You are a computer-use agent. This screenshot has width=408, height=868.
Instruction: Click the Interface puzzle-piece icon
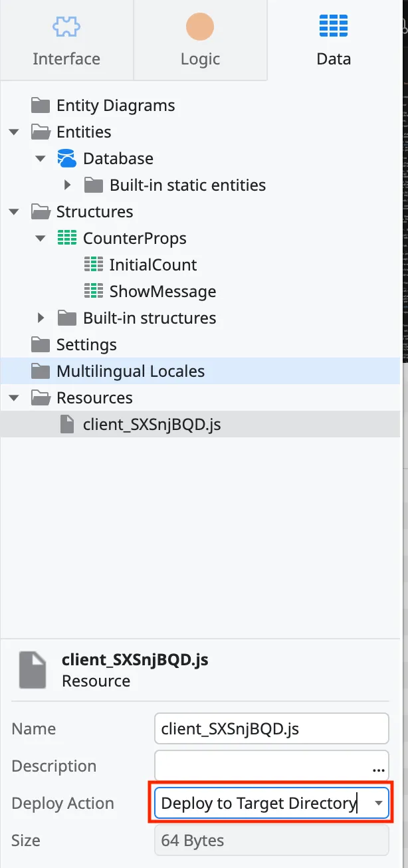click(x=66, y=25)
